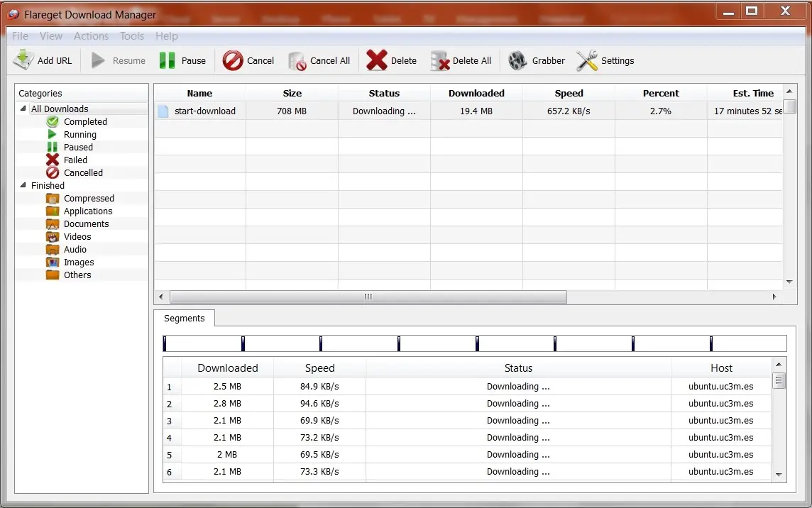Select the Segments tab
Viewport: 812px width, 508px height.
point(185,318)
